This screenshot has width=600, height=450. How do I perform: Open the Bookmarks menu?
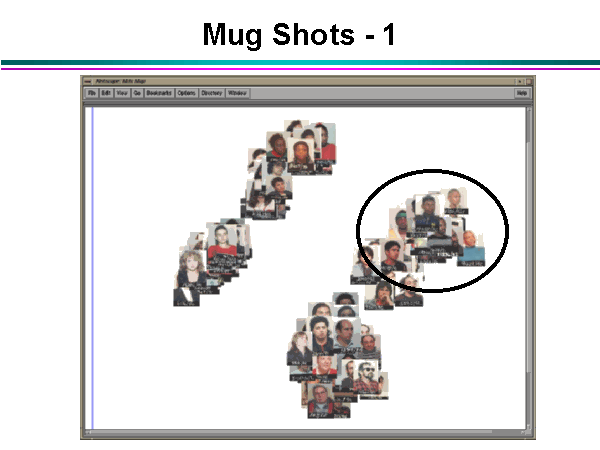tap(158, 93)
